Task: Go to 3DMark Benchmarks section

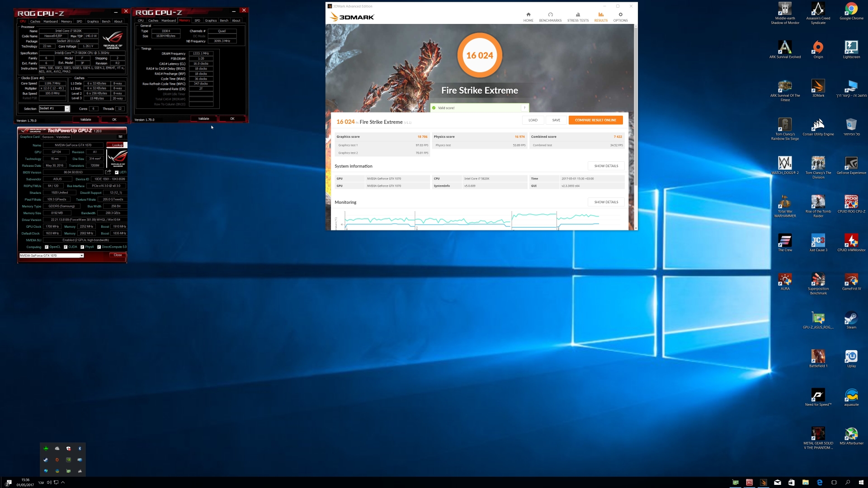Action: (x=550, y=17)
